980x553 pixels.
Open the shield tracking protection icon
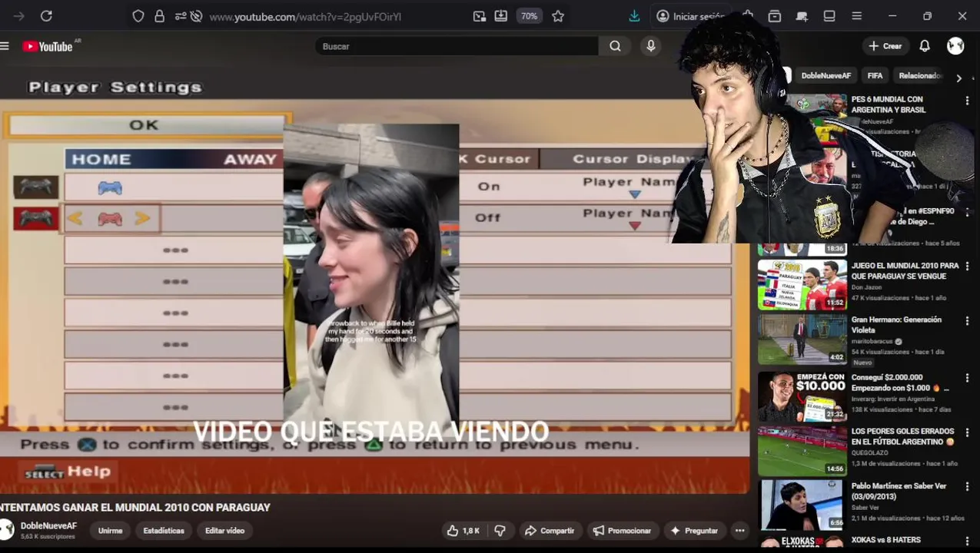coord(138,16)
